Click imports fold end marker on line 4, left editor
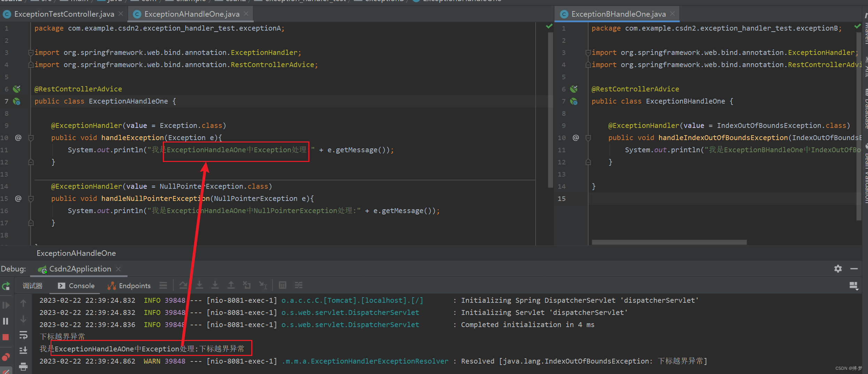868x374 pixels. [x=31, y=65]
